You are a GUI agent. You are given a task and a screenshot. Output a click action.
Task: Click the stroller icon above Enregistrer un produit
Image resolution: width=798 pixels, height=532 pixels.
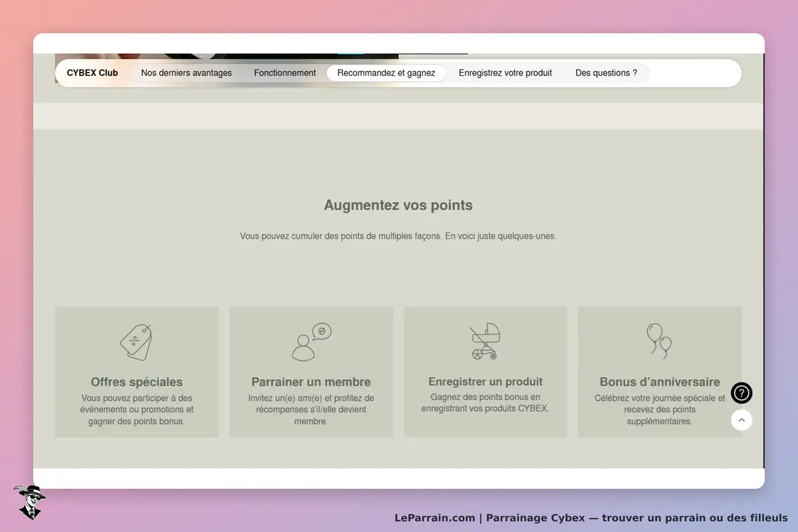485,342
